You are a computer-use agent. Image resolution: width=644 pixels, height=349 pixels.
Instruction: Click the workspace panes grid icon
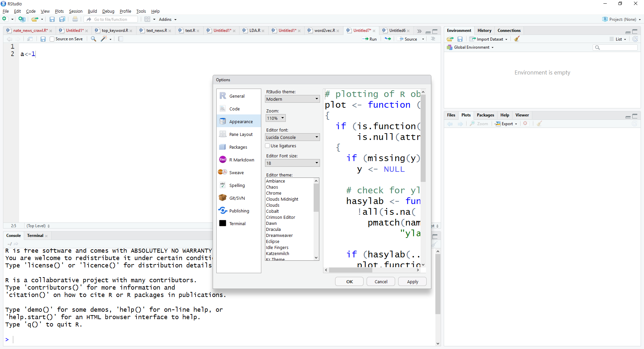tap(147, 19)
